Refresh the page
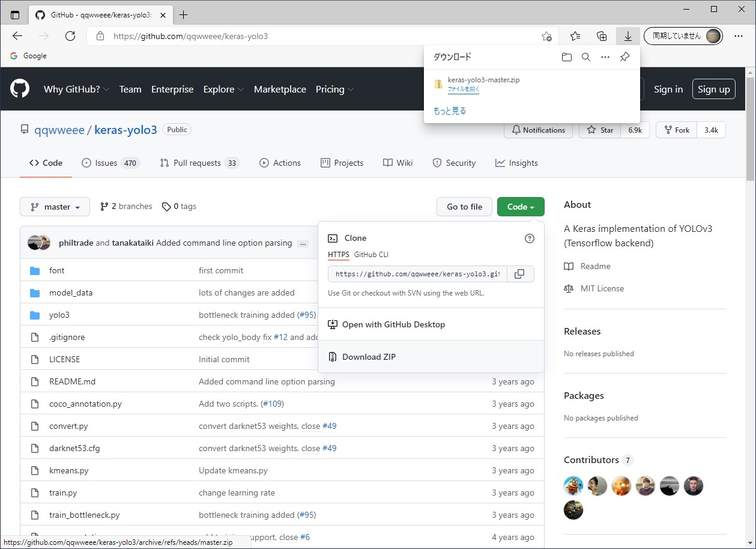756x549 pixels. [70, 36]
